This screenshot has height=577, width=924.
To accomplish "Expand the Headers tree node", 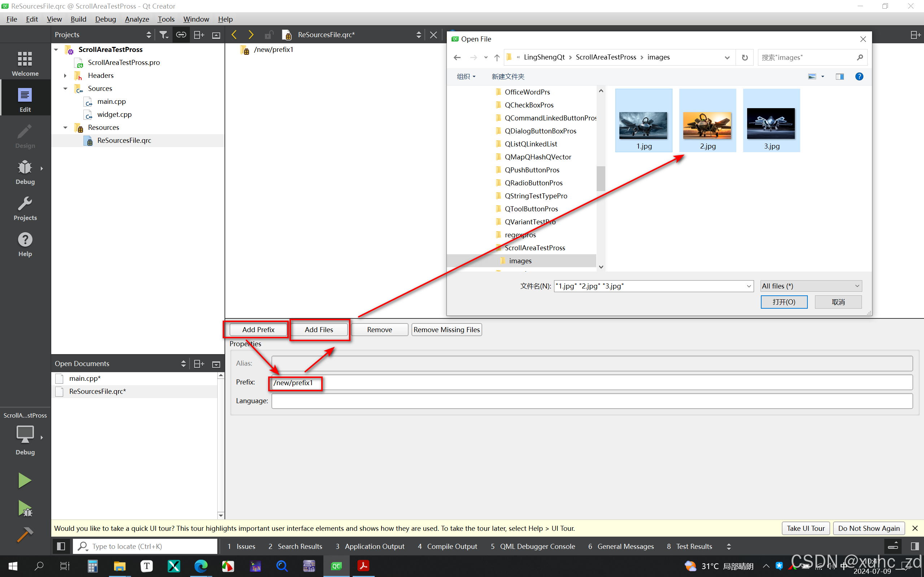I will pos(65,76).
